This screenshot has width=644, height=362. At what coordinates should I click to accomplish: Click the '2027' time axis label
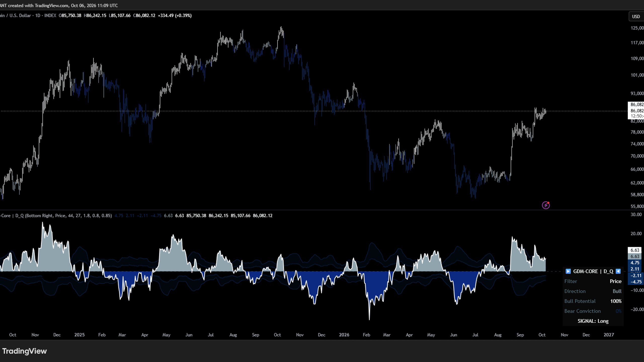coord(609,335)
